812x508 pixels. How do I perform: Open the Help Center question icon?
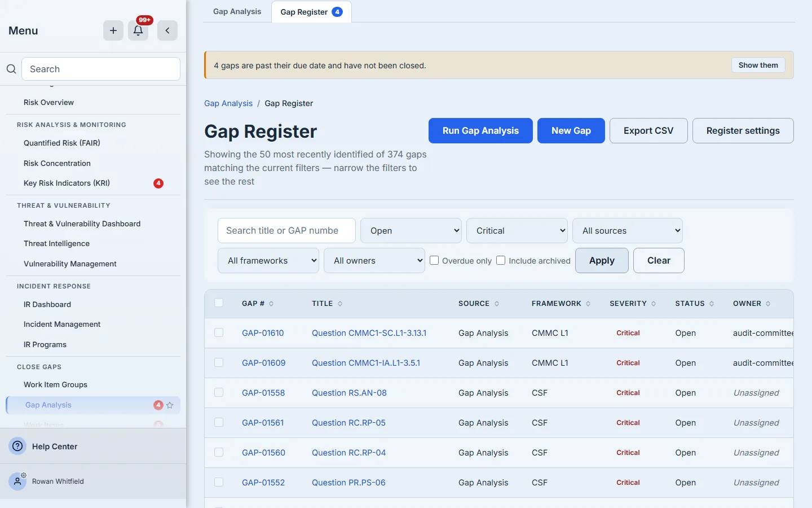pyautogui.click(x=17, y=446)
